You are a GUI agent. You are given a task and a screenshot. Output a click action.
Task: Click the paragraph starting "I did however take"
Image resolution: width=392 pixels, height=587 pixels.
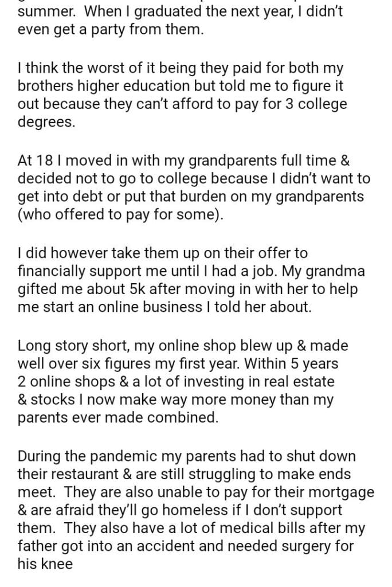[x=189, y=279]
